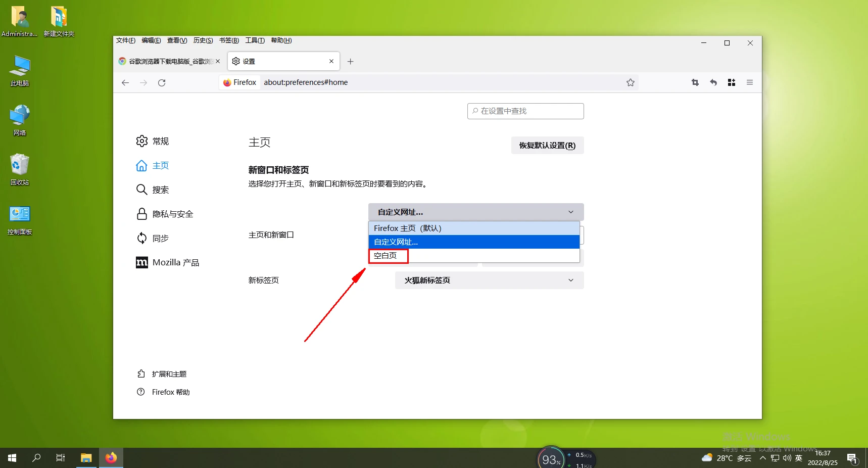Select the Administrator folder desktop icon

point(20,21)
